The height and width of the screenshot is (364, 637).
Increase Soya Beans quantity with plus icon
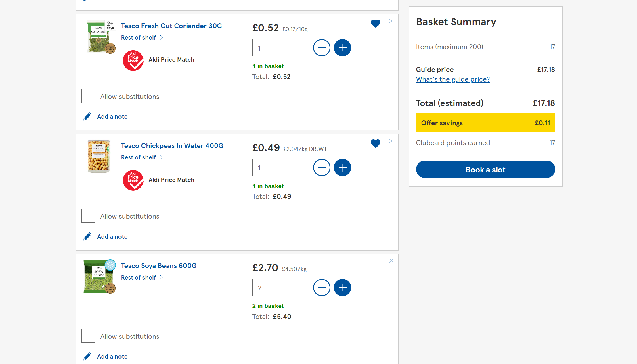pos(342,288)
